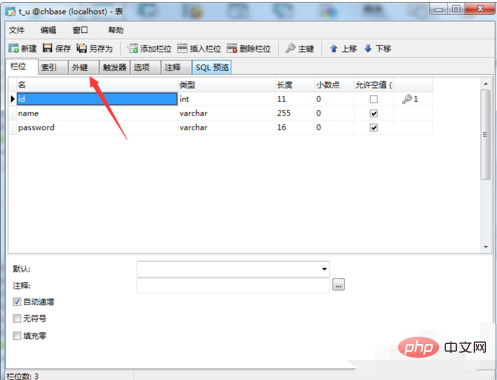Expand the 默认 (default) dropdown
The width and height of the screenshot is (497, 380).
tap(324, 269)
